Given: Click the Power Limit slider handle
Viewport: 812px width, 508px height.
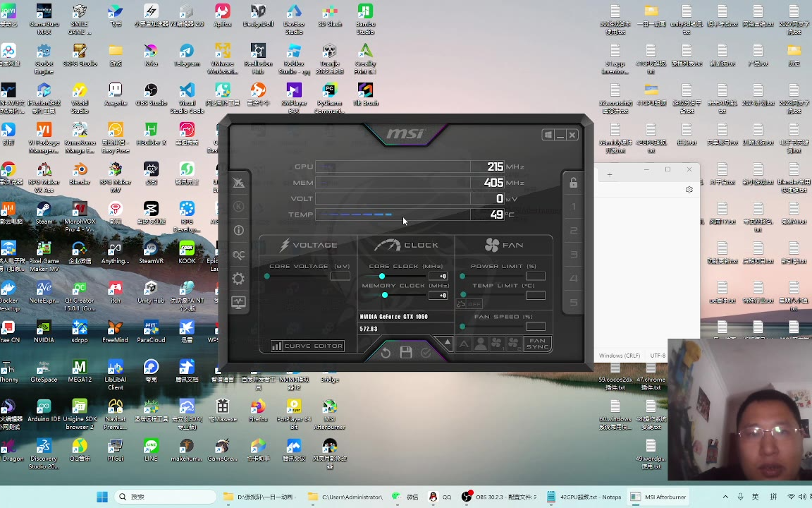Looking at the screenshot, I should click(462, 277).
